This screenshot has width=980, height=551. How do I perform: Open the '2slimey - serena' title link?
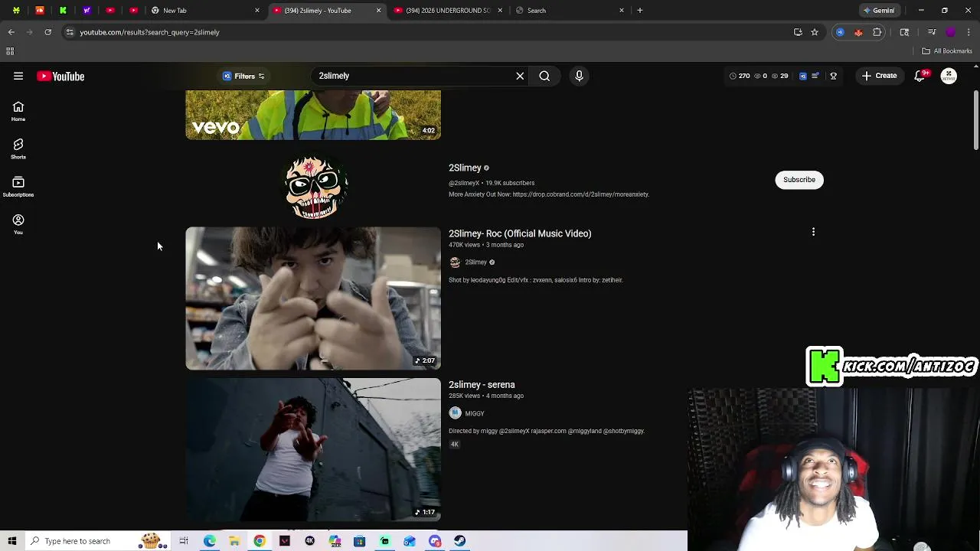(482, 385)
